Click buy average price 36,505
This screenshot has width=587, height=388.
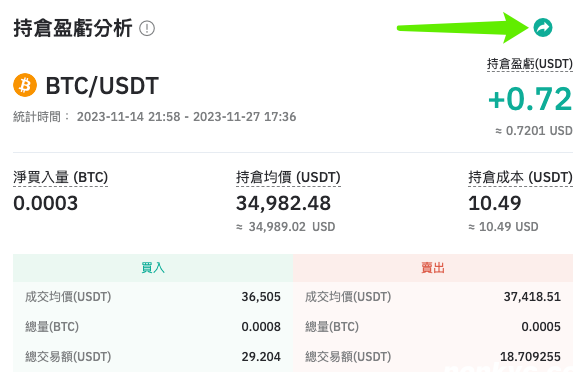(261, 297)
